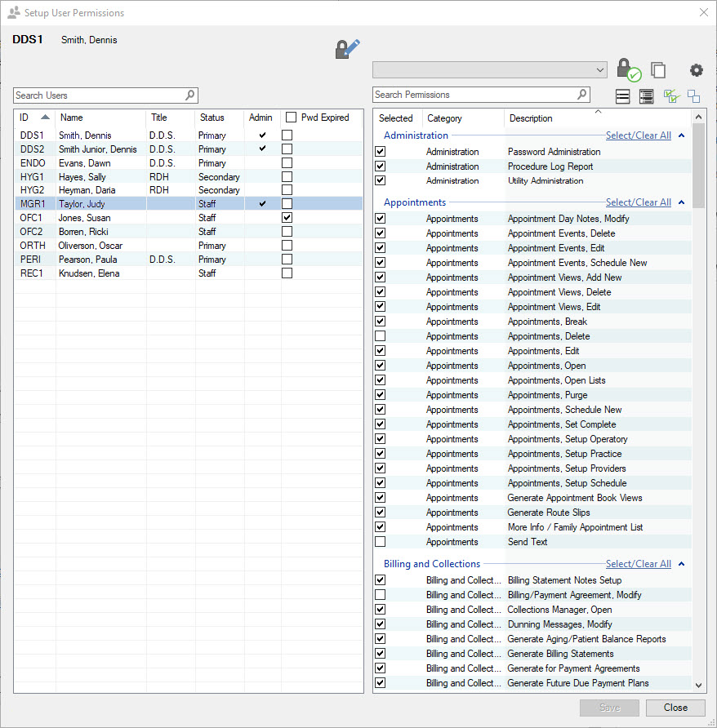Click the permissions list scroll up arrow

[x=698, y=117]
